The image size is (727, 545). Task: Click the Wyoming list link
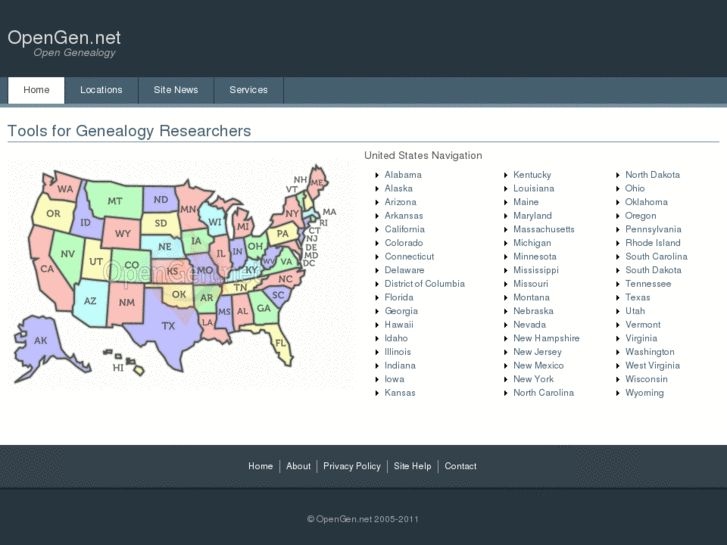coord(644,393)
